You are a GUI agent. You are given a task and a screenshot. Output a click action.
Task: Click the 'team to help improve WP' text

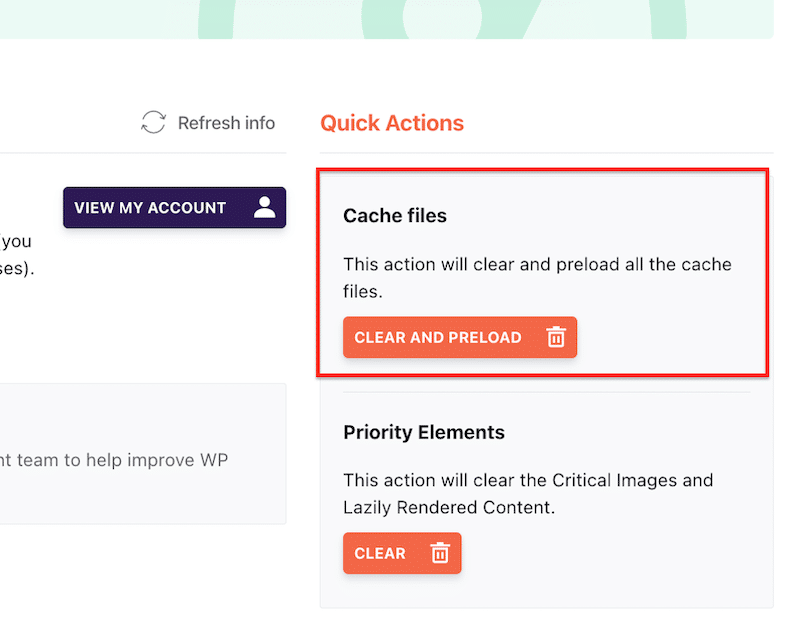(x=122, y=460)
